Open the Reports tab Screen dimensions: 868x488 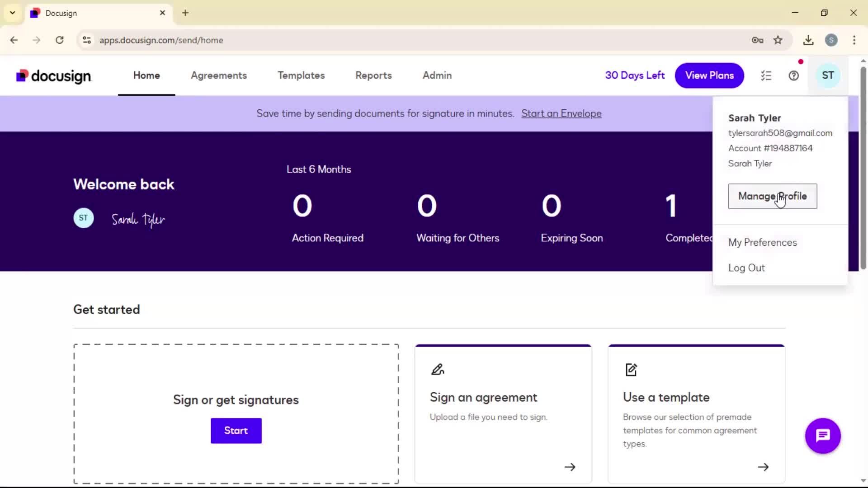(x=373, y=75)
